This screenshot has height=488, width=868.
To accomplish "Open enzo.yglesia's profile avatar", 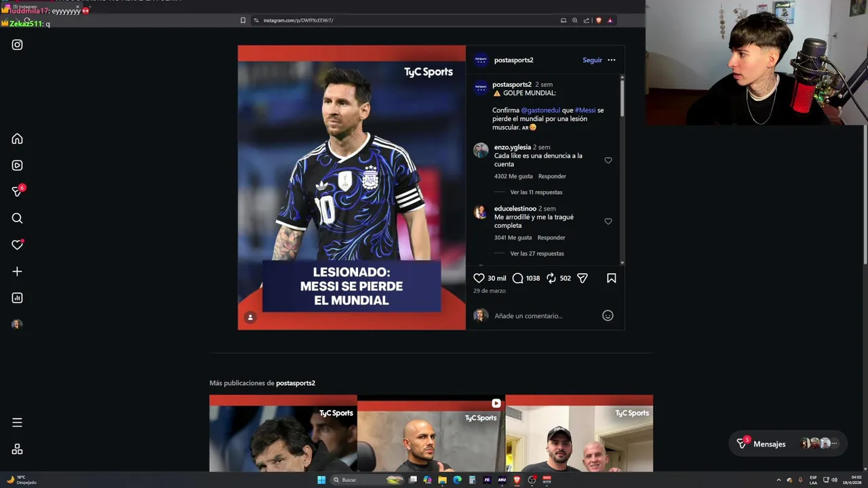I will [x=481, y=150].
